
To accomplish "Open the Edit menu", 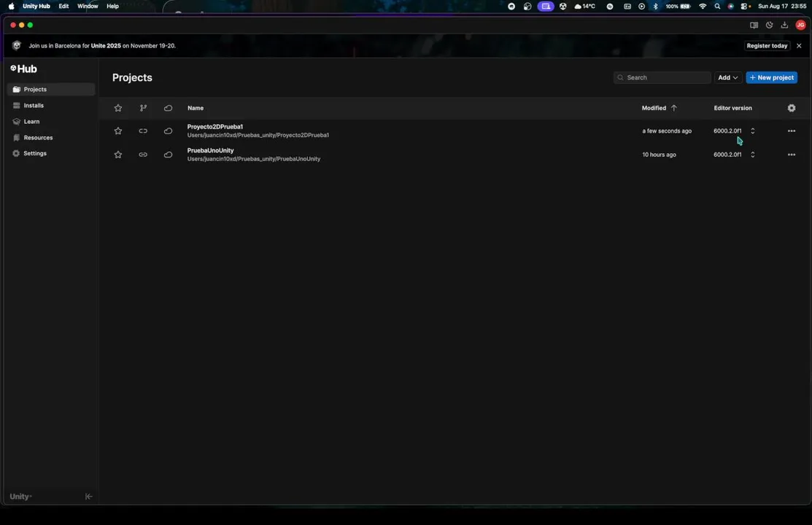I will [x=63, y=7].
